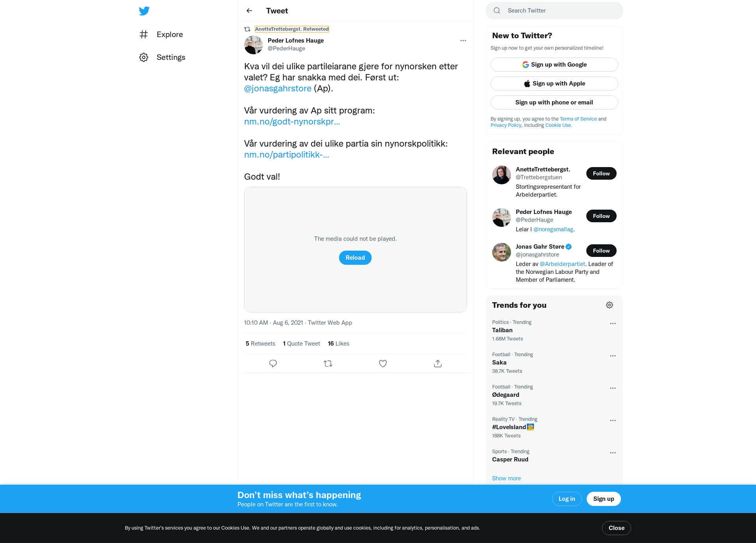This screenshot has height=543, width=756.
Task: Open the tweet's three-dot more menu
Action: click(463, 41)
